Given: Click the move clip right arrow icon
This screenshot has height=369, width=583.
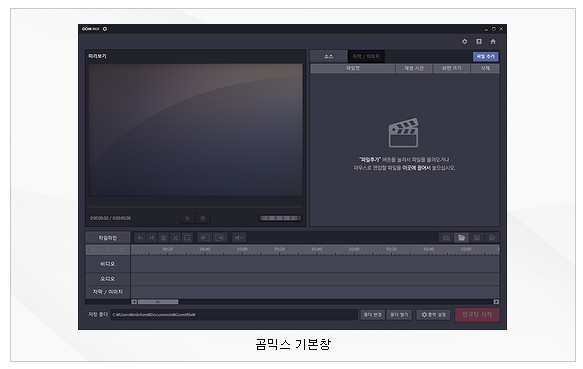Looking at the screenshot, I should pyautogui.click(x=220, y=238).
